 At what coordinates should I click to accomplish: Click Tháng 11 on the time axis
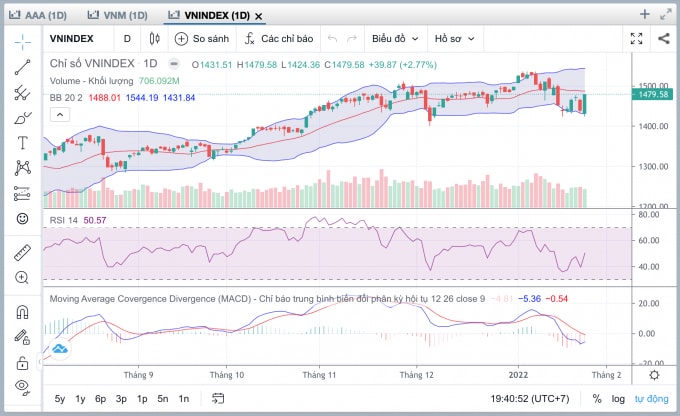click(x=319, y=375)
